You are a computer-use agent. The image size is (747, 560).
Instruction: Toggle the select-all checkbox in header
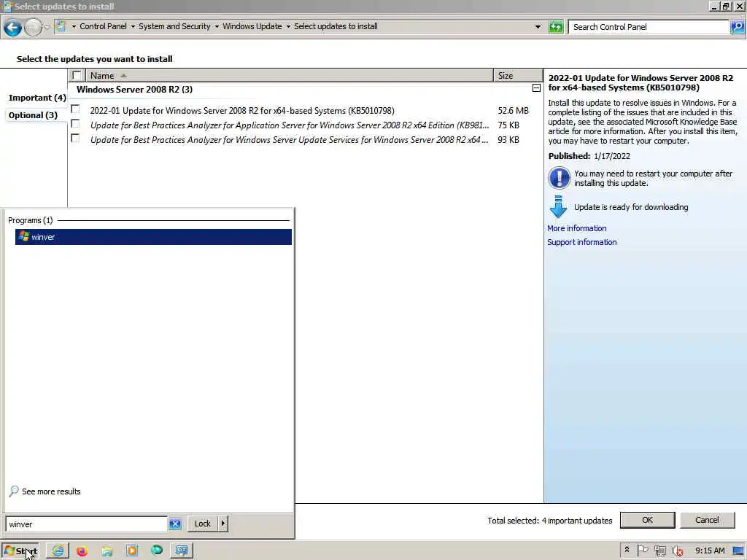pyautogui.click(x=76, y=75)
